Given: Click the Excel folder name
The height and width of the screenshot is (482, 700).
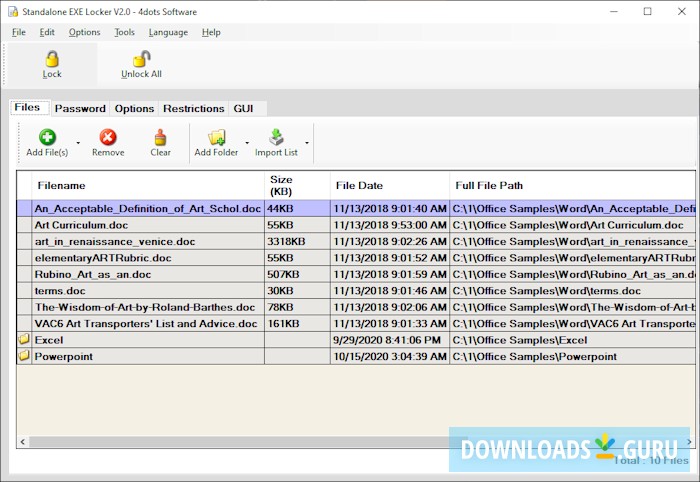Looking at the screenshot, I should pyautogui.click(x=49, y=340).
